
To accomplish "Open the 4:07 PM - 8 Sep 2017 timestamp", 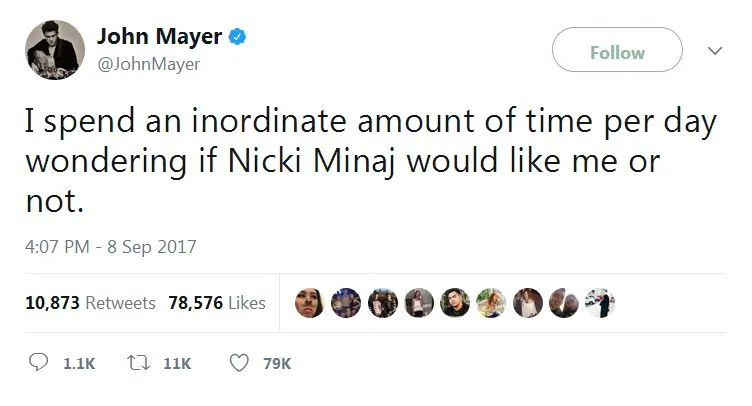I will pos(111,247).
